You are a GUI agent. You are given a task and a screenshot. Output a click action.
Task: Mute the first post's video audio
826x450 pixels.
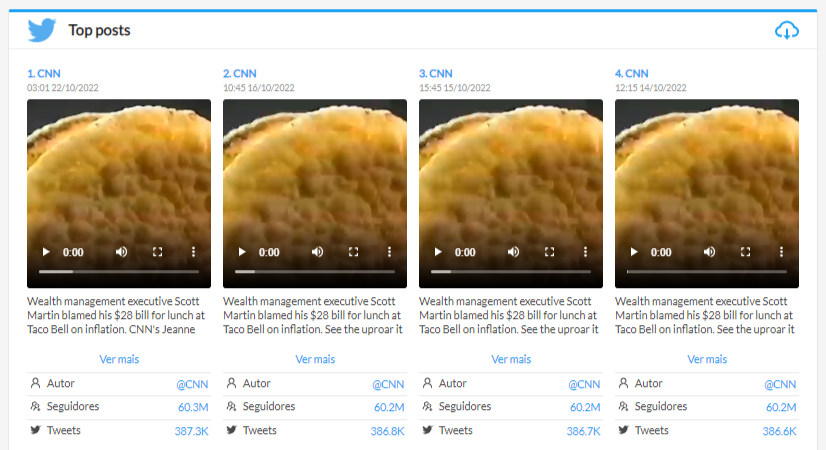121,252
